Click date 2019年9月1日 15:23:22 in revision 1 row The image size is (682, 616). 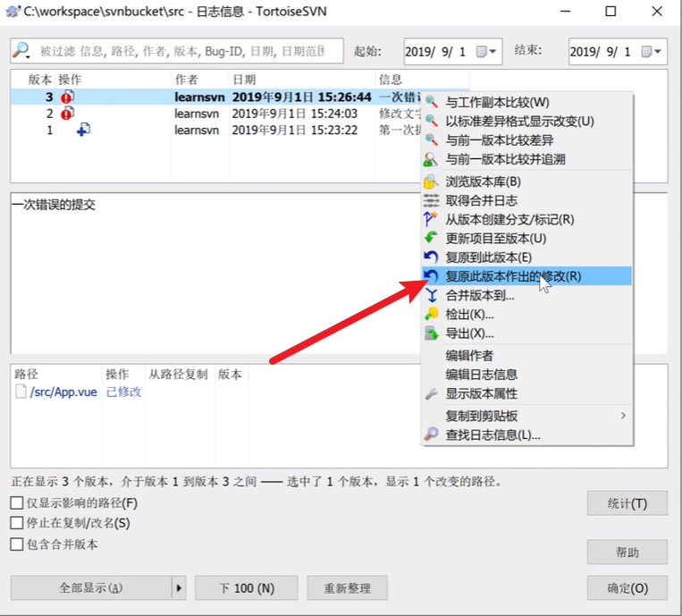tap(294, 130)
